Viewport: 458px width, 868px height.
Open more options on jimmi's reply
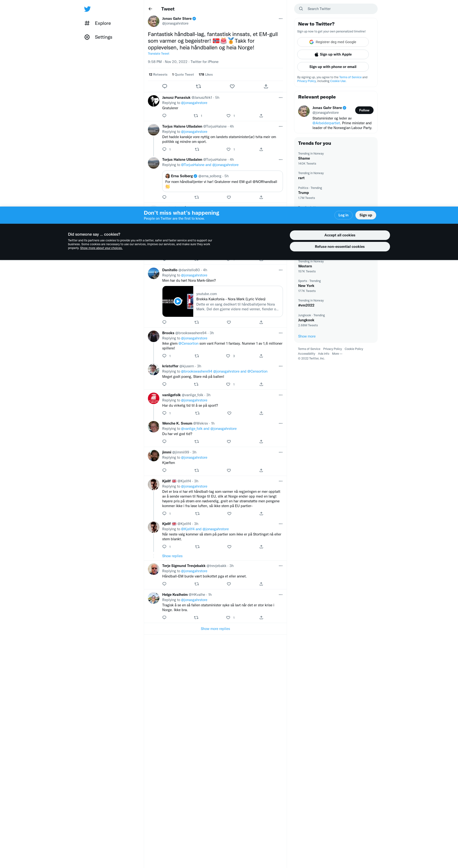pos(280,452)
